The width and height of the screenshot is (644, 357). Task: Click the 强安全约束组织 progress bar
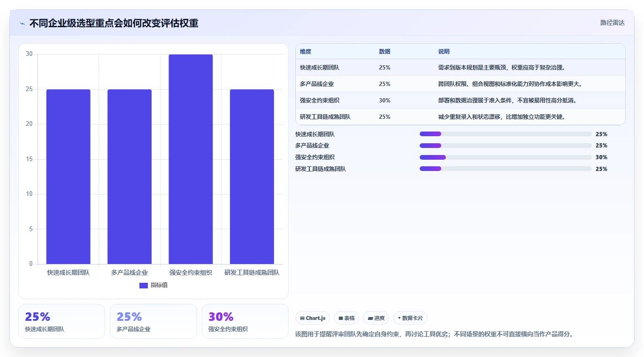pos(506,157)
